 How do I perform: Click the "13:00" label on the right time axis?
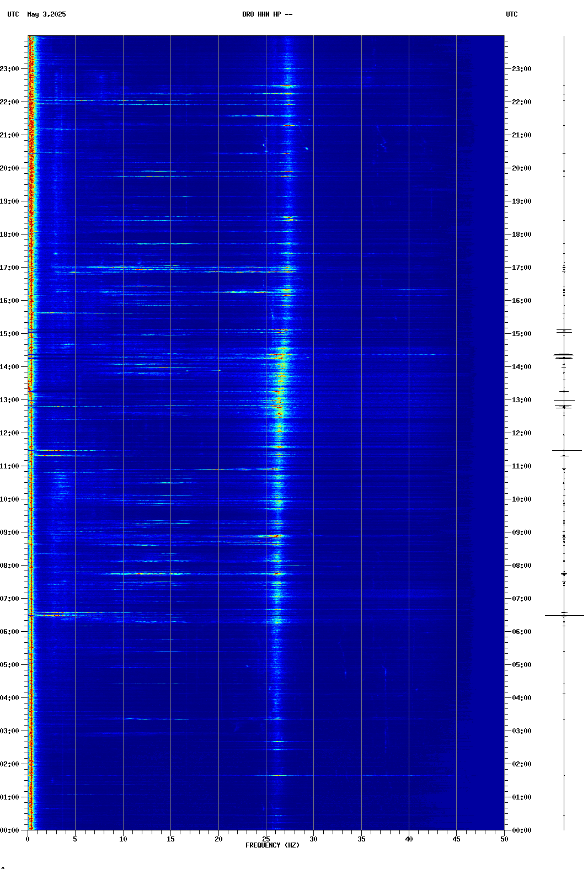click(x=522, y=400)
